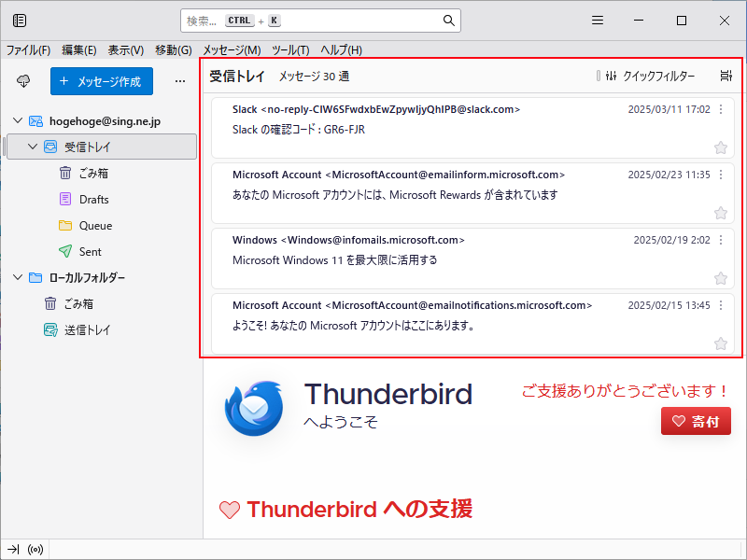
Task: Open the Thunderbird hamburger app menu
Action: pos(598,21)
